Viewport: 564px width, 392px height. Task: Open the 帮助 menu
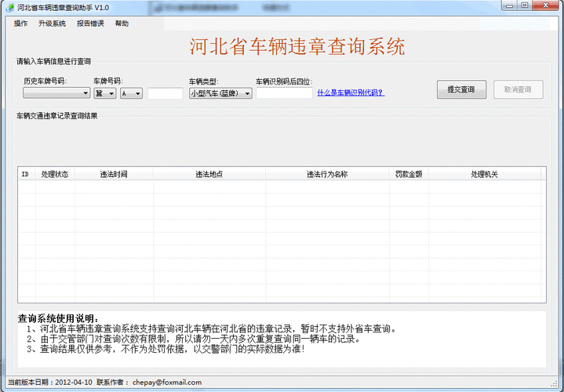122,24
